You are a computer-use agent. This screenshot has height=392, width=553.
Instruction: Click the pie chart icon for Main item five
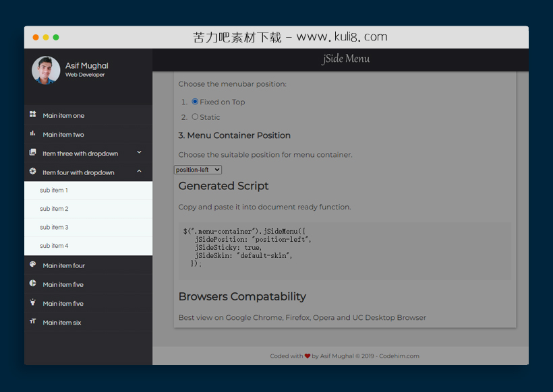tap(33, 284)
